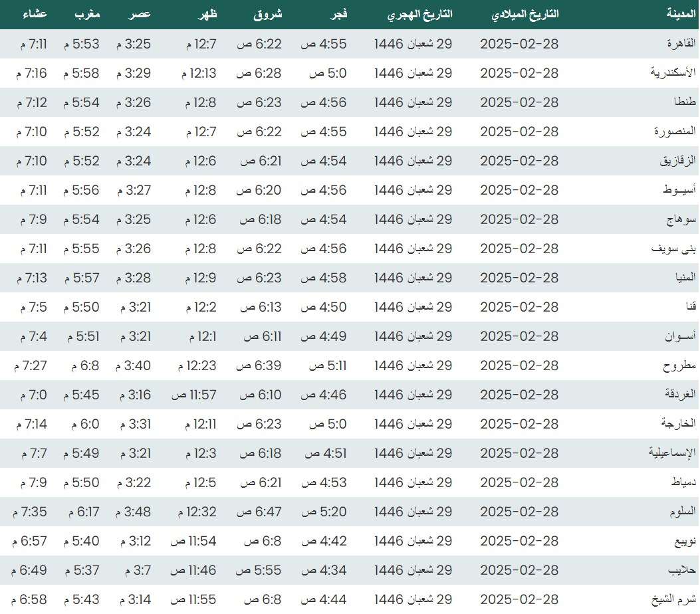700x614 pixels.
Task: Select the 6:11 ص sunrise time for أســوان
Action: click(x=261, y=336)
